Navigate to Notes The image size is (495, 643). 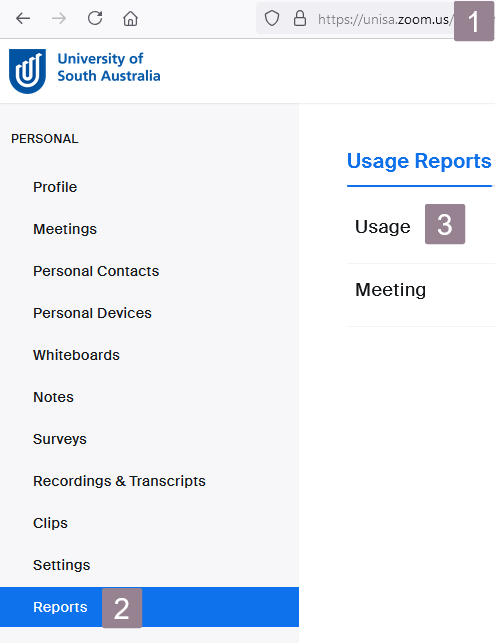(x=53, y=397)
